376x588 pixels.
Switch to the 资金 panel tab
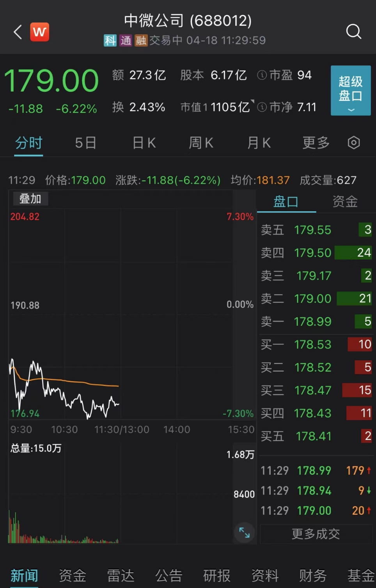click(345, 202)
